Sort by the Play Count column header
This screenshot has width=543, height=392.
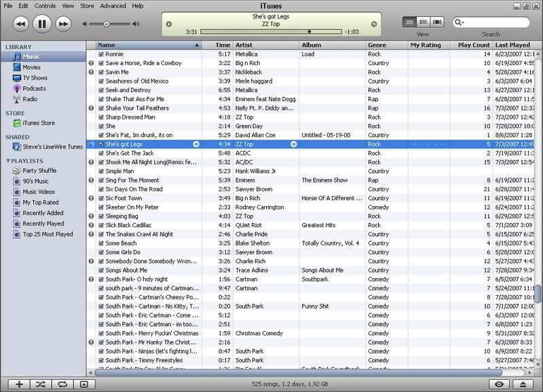click(x=471, y=45)
